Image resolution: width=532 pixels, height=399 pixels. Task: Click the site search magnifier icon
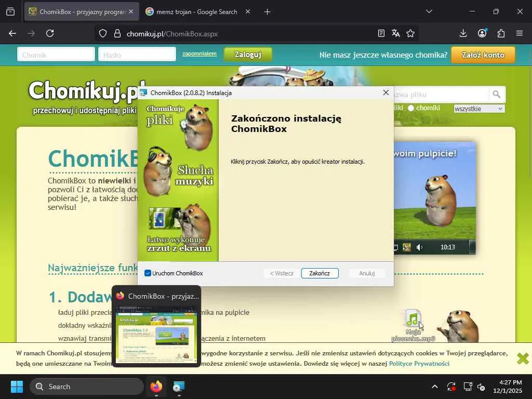tap(496, 95)
